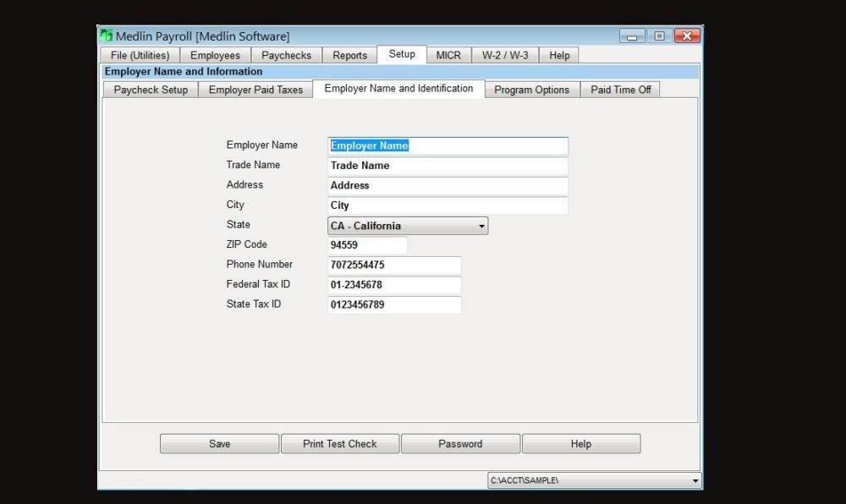This screenshot has width=846, height=504.
Task: Switch to the Paychecks tab
Action: coord(286,56)
